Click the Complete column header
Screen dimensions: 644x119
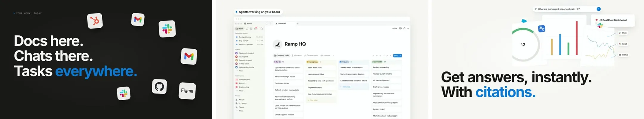tap(377, 62)
